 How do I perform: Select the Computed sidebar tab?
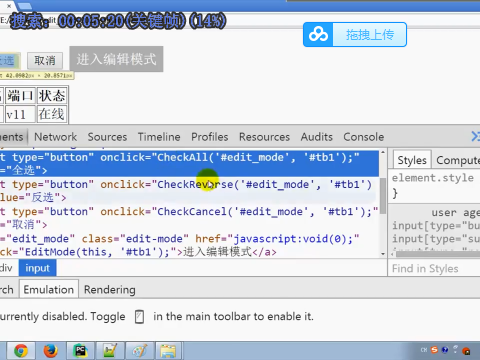click(457, 160)
